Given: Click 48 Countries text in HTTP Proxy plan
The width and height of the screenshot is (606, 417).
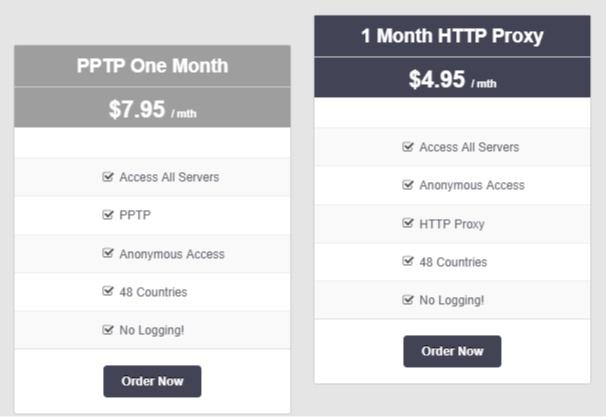Looking at the screenshot, I should (x=453, y=262).
